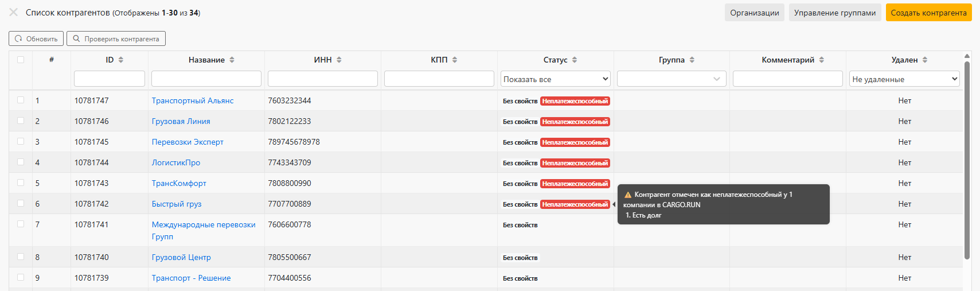Click the КПП sort arrows
This screenshot has height=291, width=980.
[x=455, y=60]
